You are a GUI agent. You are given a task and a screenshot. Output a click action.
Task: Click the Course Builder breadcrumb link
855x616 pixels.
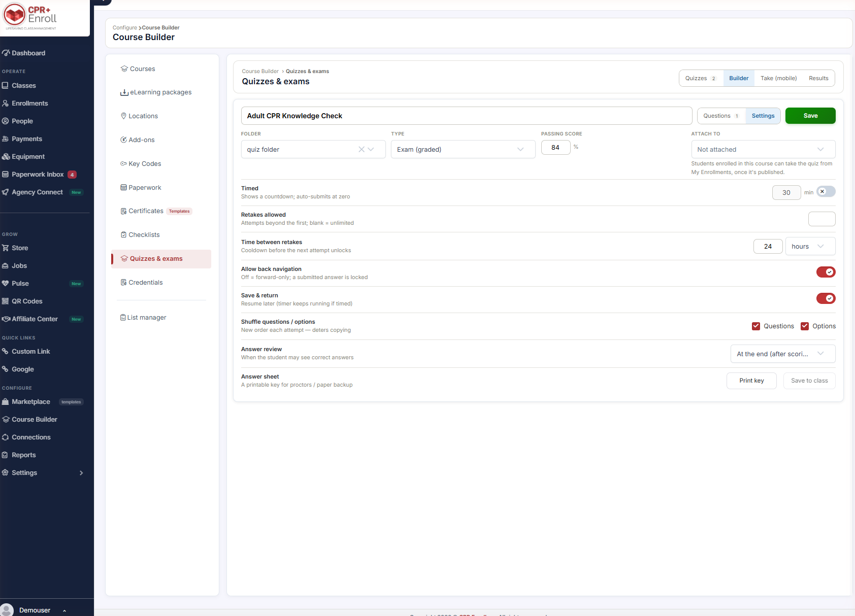tap(260, 72)
